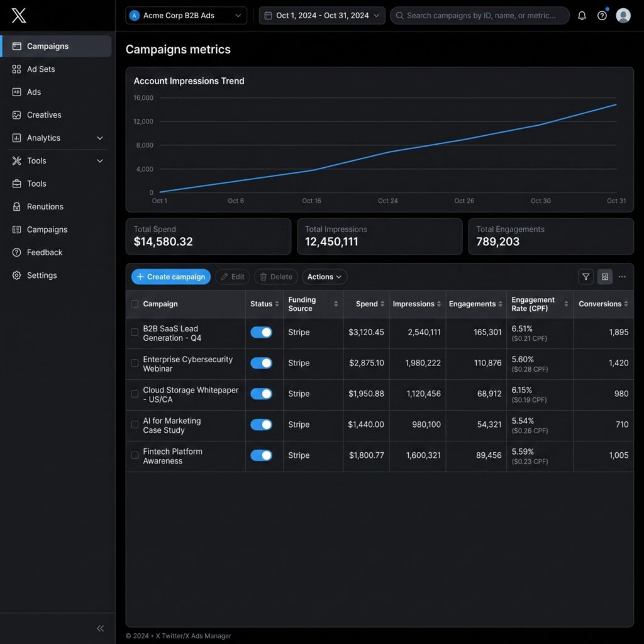
Task: Open the table filter funnel icon
Action: pyautogui.click(x=586, y=277)
